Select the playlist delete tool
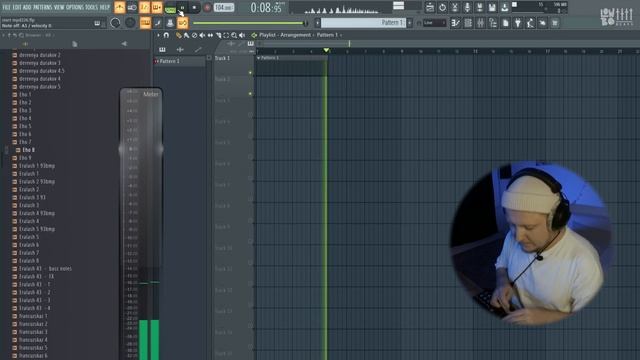The width and height of the screenshot is (640, 360). point(194,36)
